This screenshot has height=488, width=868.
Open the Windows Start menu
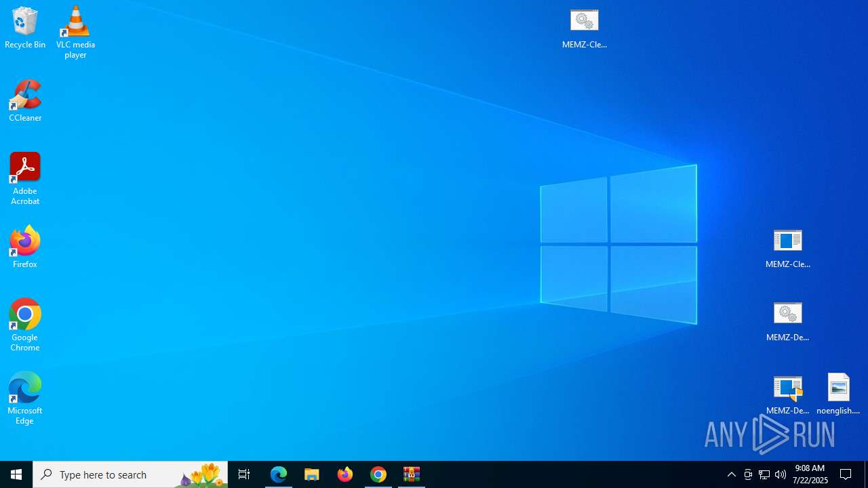(16, 474)
